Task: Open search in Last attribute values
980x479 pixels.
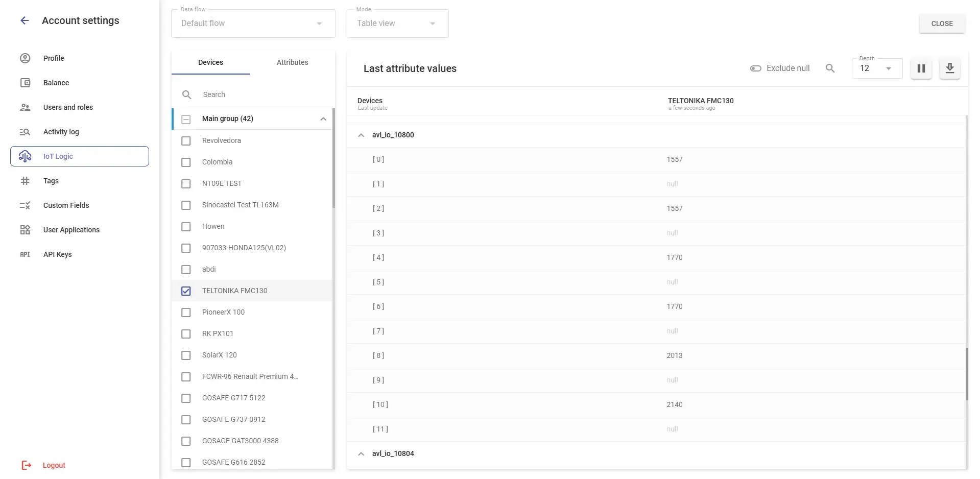Action: point(830,68)
